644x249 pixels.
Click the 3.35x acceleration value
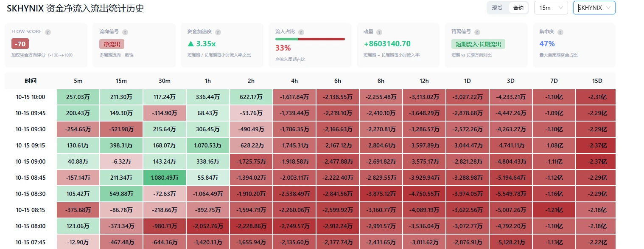[x=201, y=44]
